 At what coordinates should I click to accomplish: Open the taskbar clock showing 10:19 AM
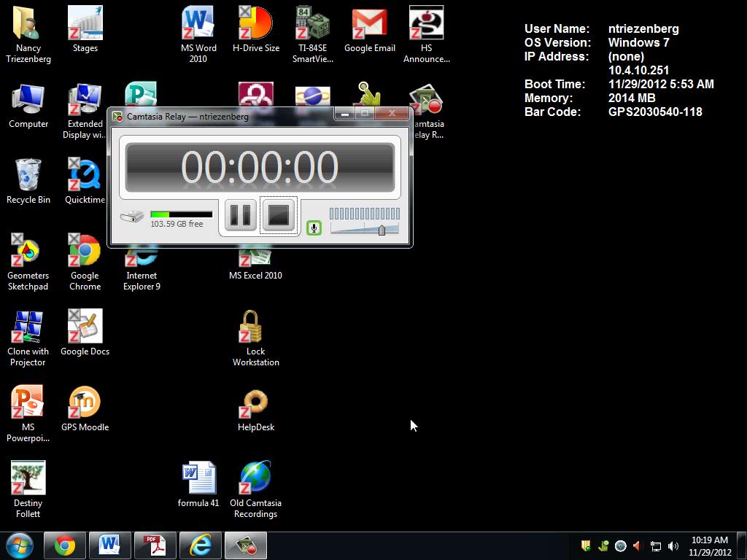point(710,545)
